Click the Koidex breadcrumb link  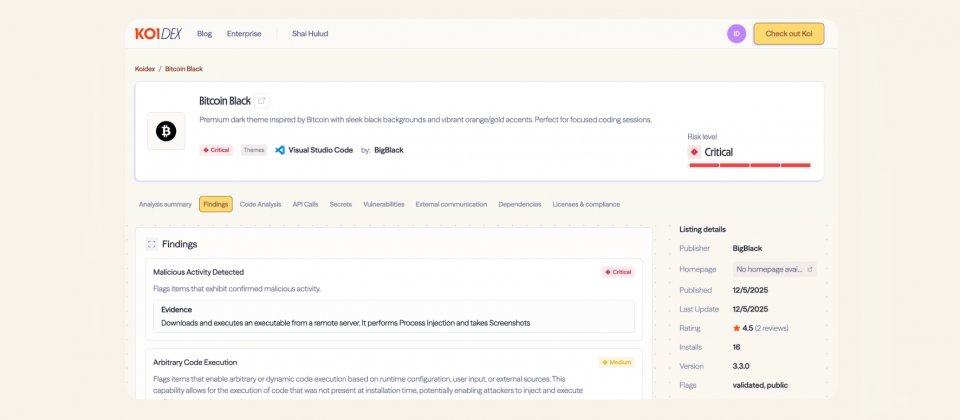(x=144, y=69)
